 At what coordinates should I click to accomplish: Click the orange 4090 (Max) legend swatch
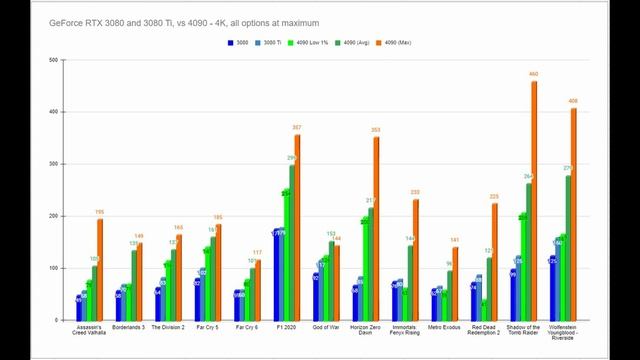(378, 42)
